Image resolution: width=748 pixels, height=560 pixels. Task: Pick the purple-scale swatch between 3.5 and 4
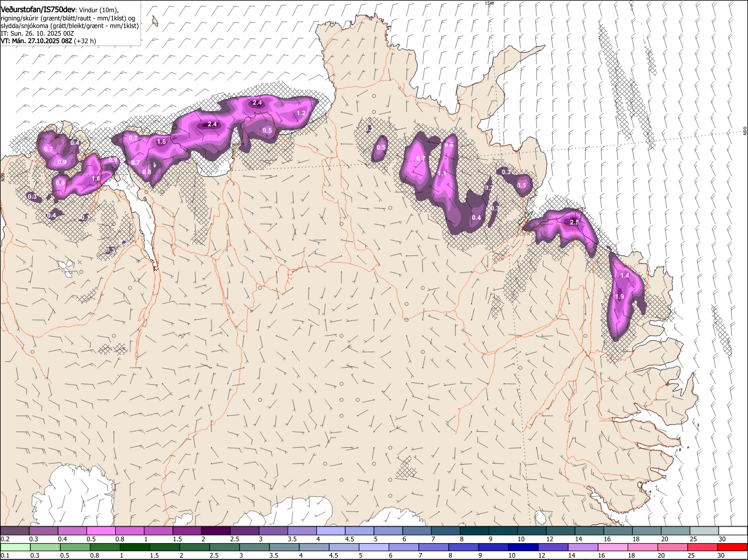click(x=302, y=530)
